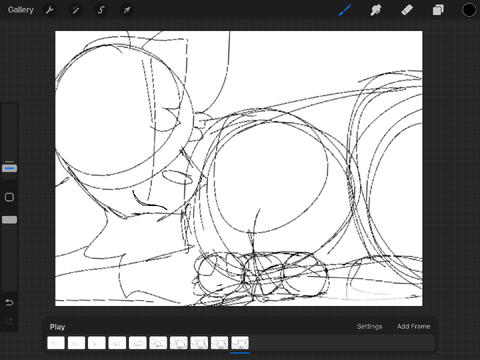Viewport: 480px width, 360px height.
Task: Select the first frame thumbnail
Action: tap(56, 343)
